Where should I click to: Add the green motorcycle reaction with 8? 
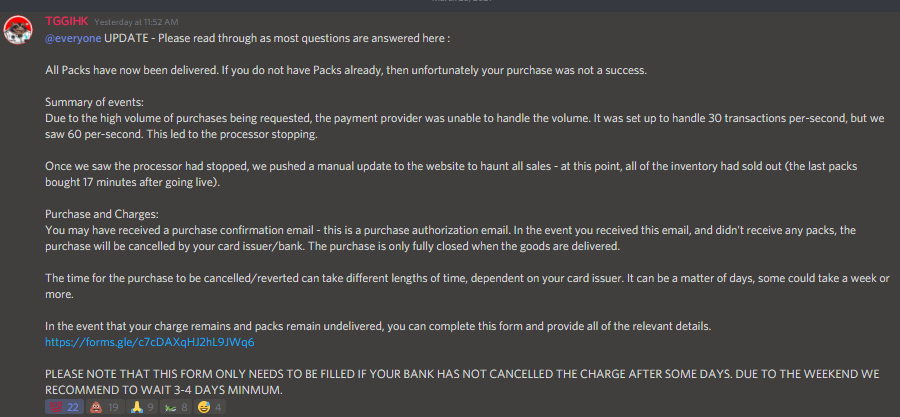pyautogui.click(x=176, y=407)
